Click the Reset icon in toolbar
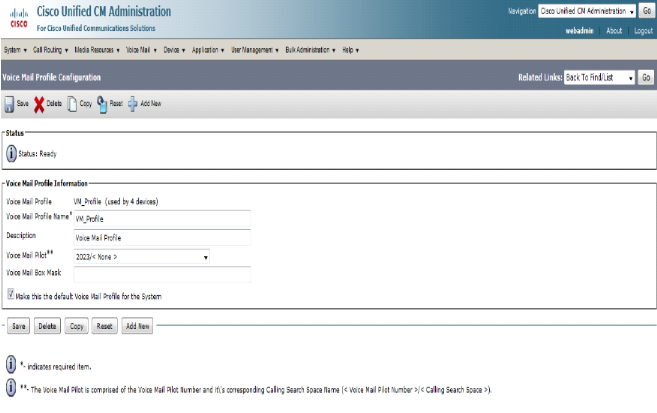The width and height of the screenshot is (657, 413). (102, 104)
